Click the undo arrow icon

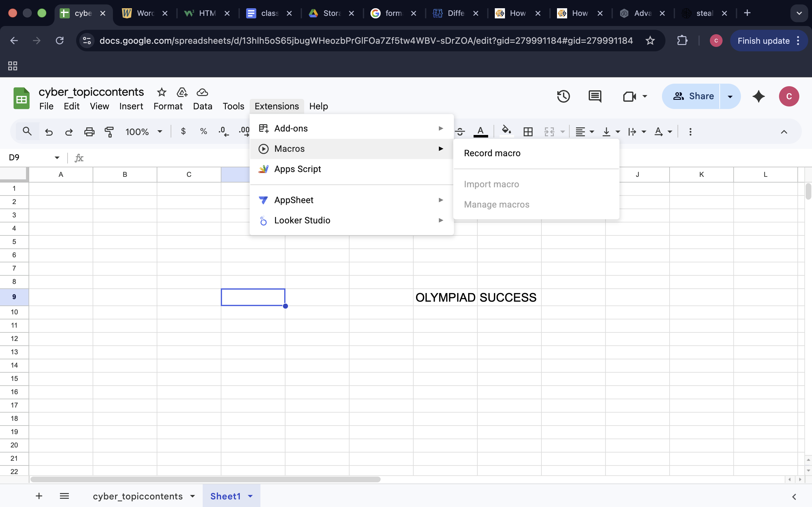coord(49,132)
